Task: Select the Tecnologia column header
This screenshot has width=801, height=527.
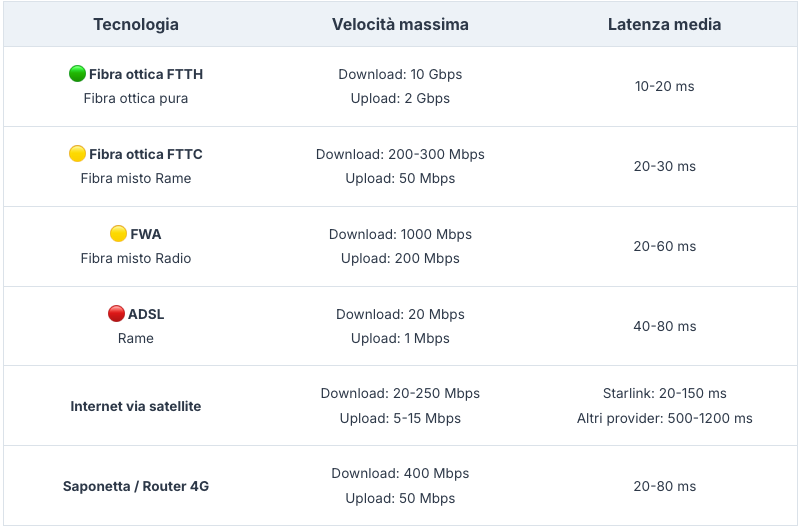Action: click(x=136, y=25)
